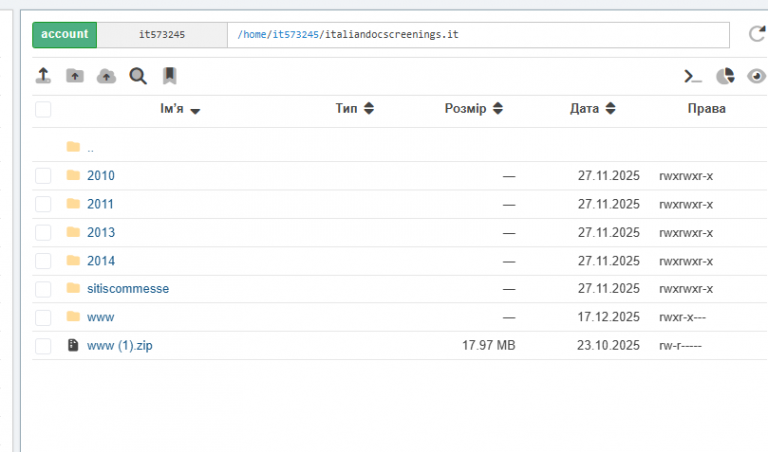Viewport: 768px width, 452px height.
Task: Open the www (1).zip file
Action: point(120,345)
